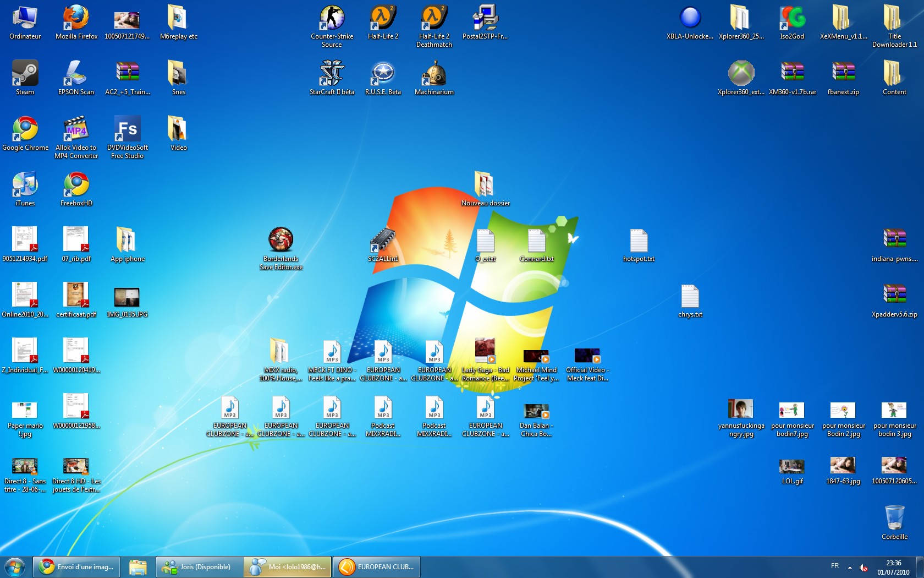Open the Content folder
924x578 pixels.
pyautogui.click(x=894, y=78)
